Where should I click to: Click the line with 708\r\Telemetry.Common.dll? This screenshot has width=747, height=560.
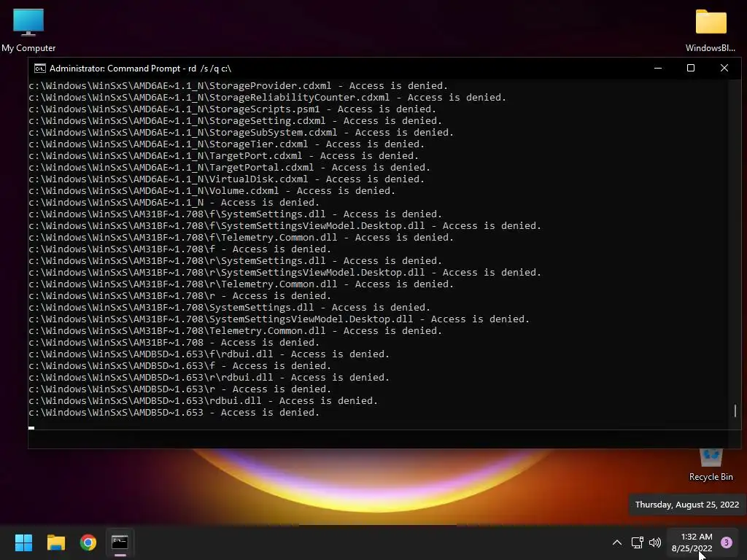(x=241, y=284)
